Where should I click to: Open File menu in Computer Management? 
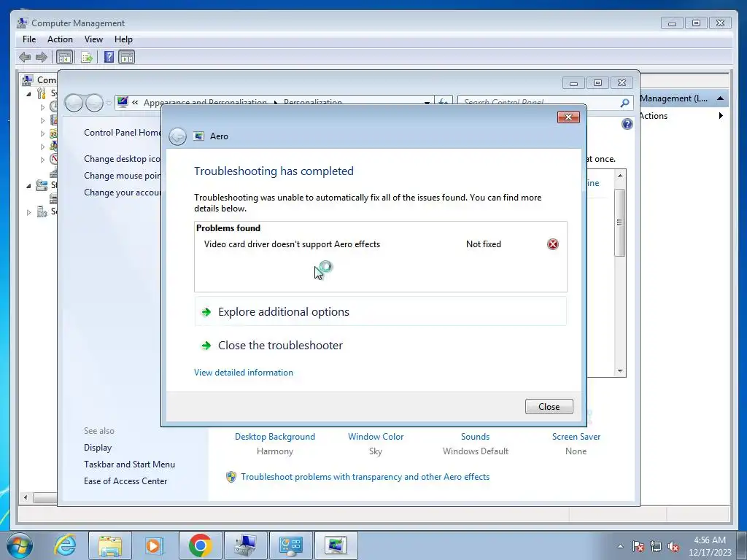[29, 39]
